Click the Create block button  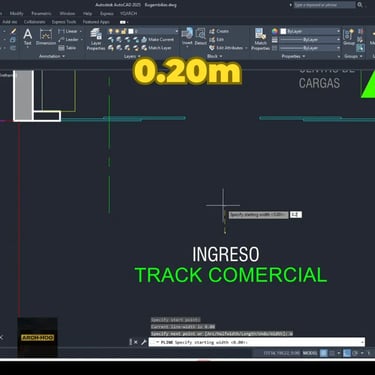pos(219,31)
